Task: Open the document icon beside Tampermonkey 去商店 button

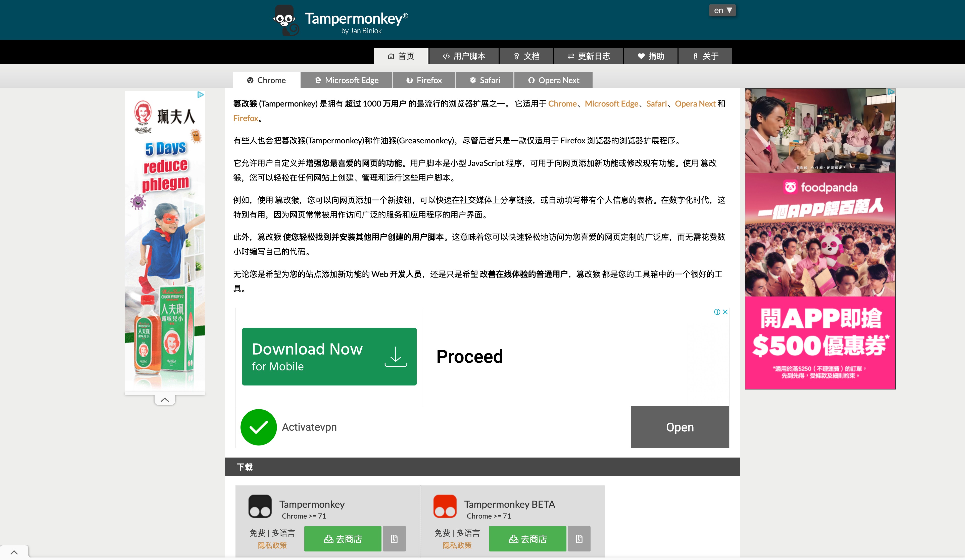Action: point(395,539)
